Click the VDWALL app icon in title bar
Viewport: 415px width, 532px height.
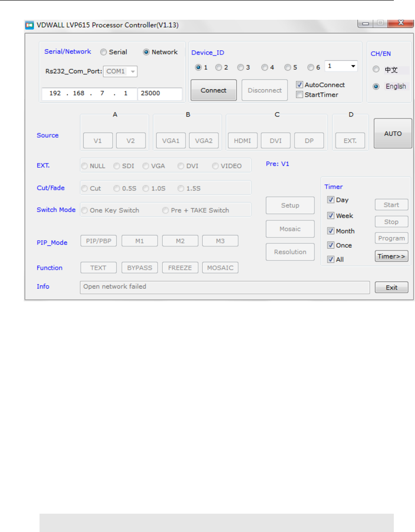pyautogui.click(x=30, y=25)
